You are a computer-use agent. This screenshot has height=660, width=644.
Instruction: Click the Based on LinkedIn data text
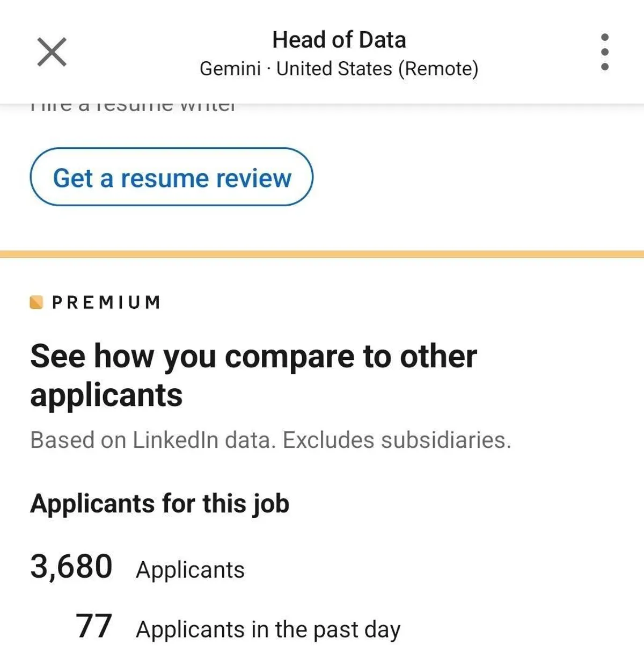pos(153,440)
